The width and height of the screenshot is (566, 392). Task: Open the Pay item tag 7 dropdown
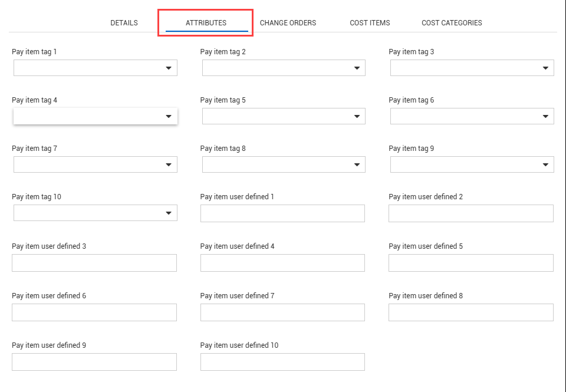[x=96, y=164]
